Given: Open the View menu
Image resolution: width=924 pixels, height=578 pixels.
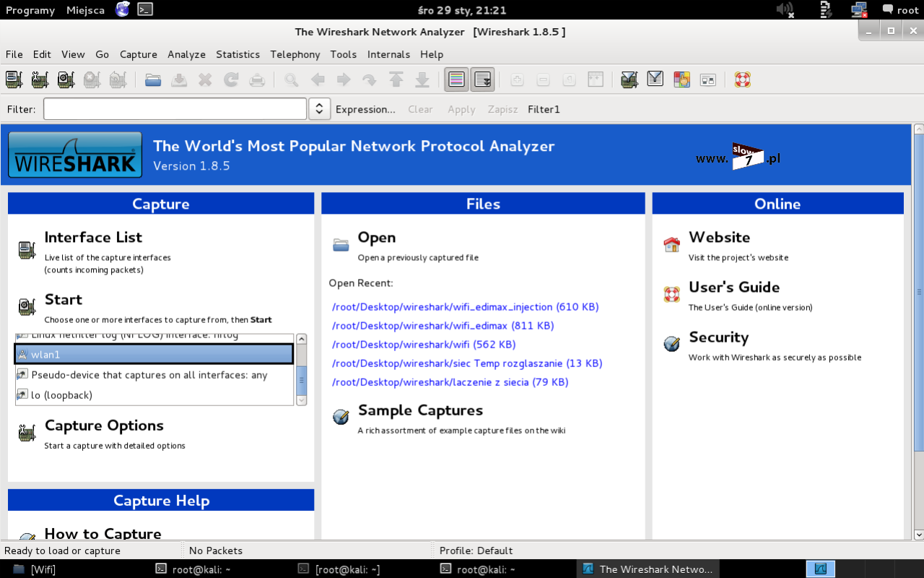Looking at the screenshot, I should coord(73,54).
